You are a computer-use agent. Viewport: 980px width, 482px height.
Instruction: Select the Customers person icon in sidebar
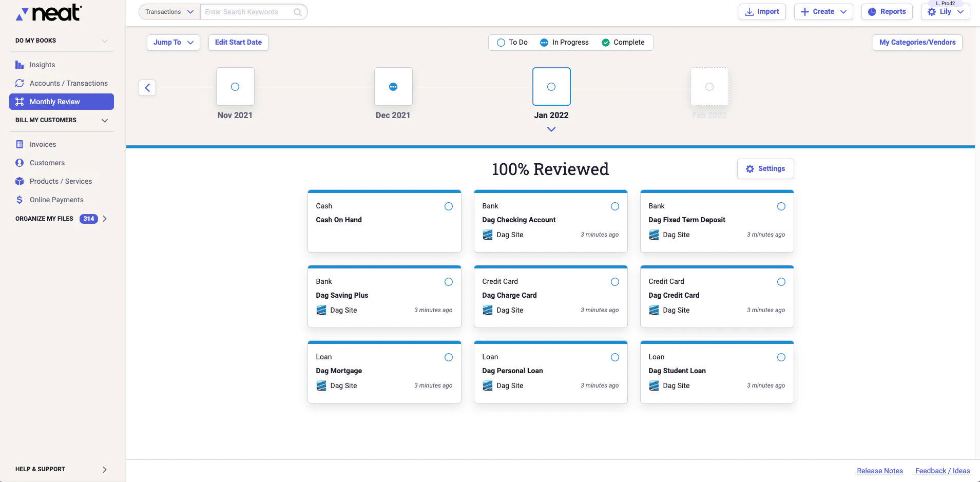pyautogui.click(x=20, y=163)
